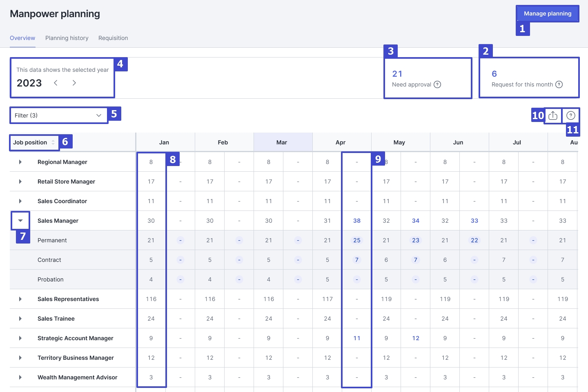Collapse the Sales Manager row
Viewport: 588px width, 392px height.
tap(20, 221)
